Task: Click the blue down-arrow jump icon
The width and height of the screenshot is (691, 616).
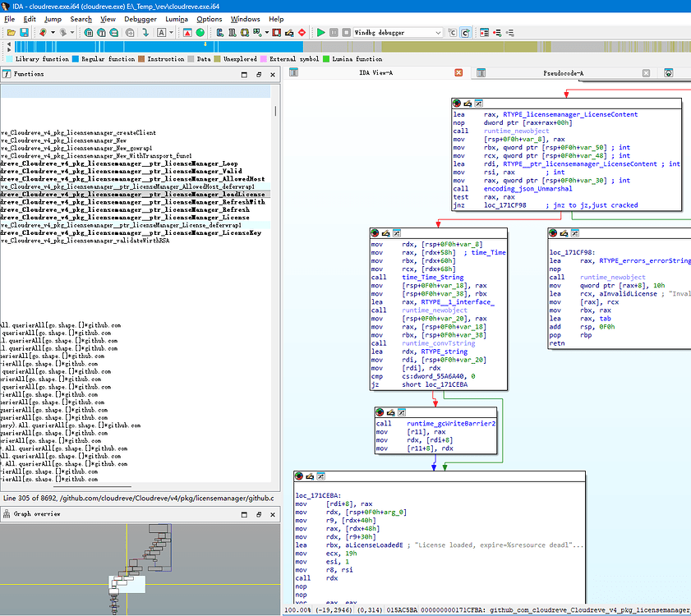Action: 145,33
